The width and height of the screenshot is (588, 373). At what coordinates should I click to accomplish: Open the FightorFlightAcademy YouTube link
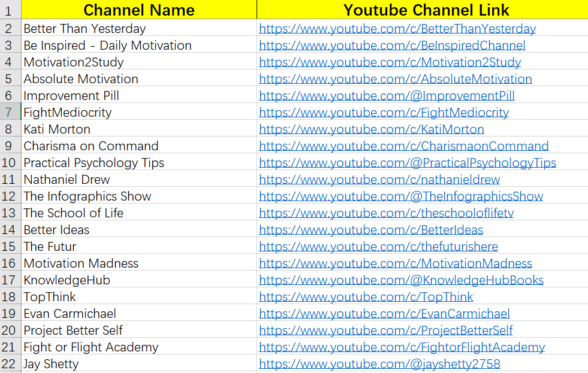click(402, 347)
